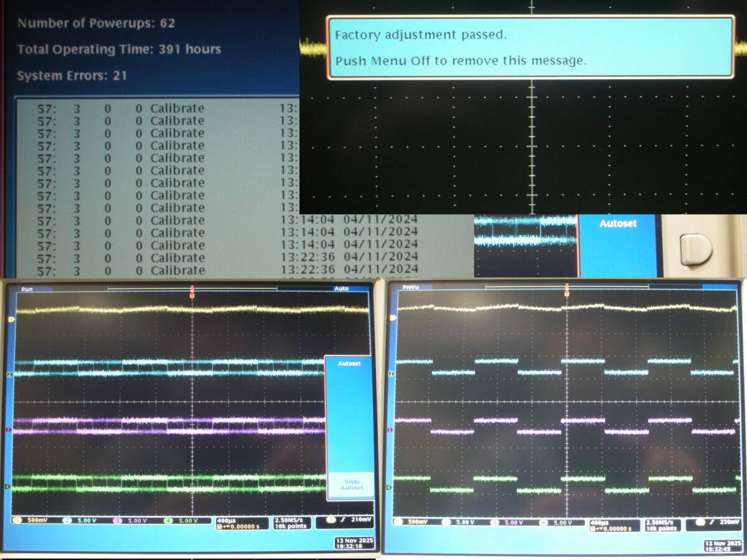Click 'Push Menu Off to remove this message.' text
The width and height of the screenshot is (747, 560).
pyautogui.click(x=461, y=61)
